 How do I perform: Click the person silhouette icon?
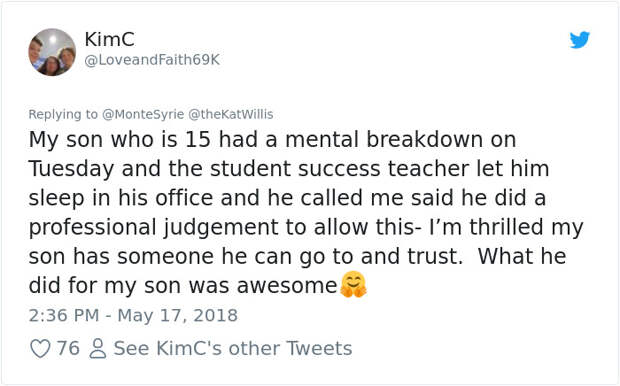pyautogui.click(x=97, y=349)
